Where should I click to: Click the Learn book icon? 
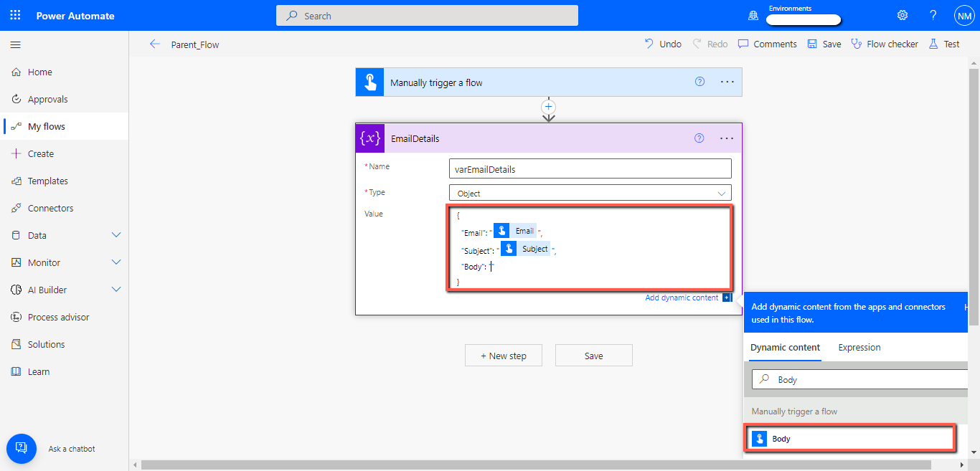[17, 371]
